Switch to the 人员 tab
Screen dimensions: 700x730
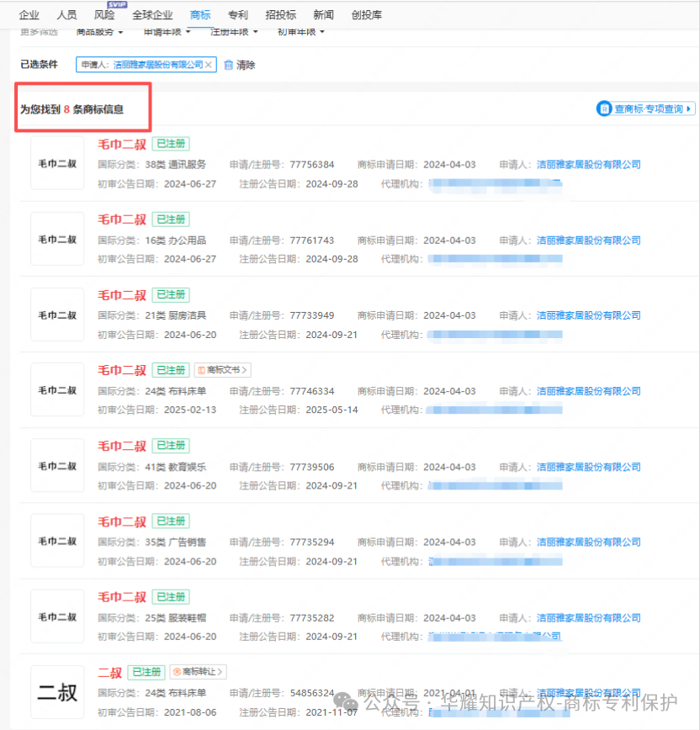click(x=66, y=15)
